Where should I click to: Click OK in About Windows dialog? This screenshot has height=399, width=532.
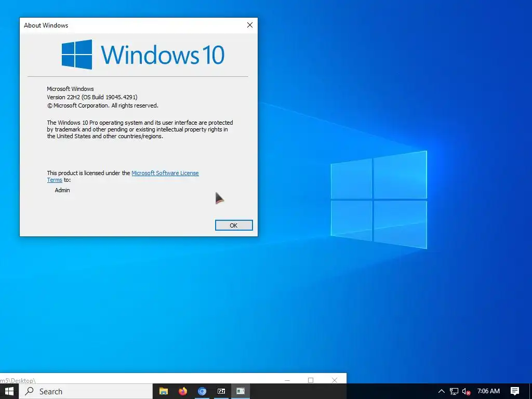point(234,225)
